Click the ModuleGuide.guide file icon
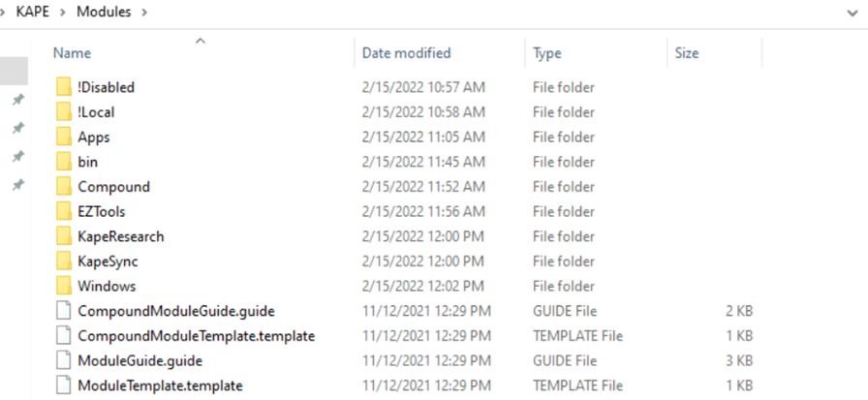 [x=64, y=360]
